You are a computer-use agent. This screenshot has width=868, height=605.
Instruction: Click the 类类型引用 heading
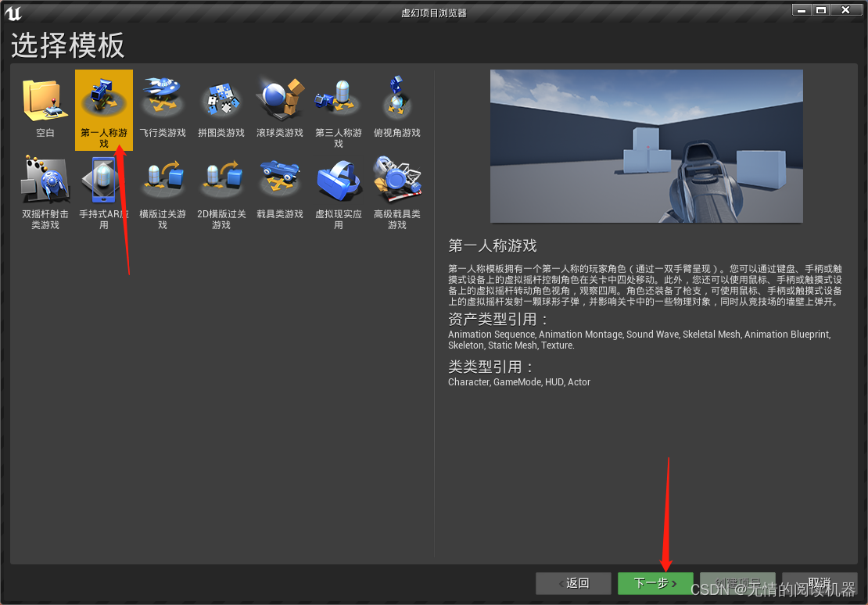pos(490,367)
